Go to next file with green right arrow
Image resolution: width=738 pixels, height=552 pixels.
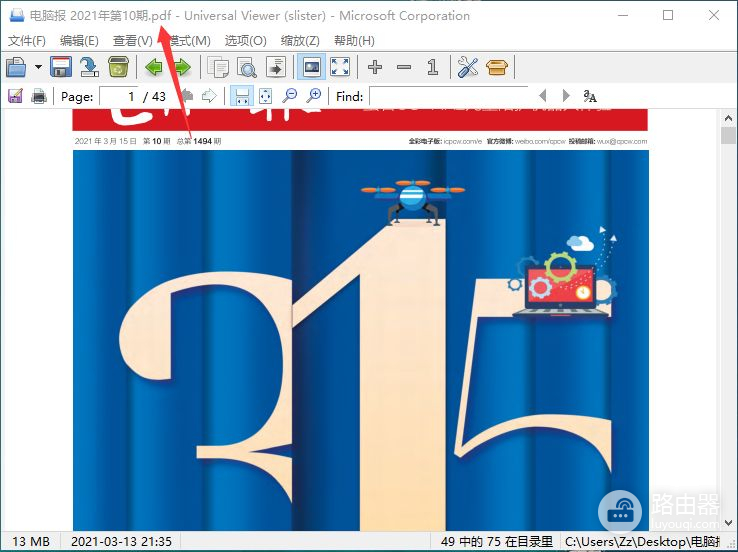pyautogui.click(x=182, y=67)
